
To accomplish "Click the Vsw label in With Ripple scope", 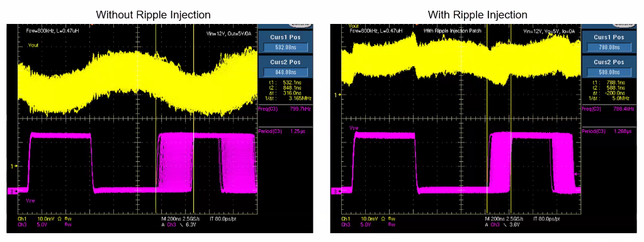I will (354, 128).
